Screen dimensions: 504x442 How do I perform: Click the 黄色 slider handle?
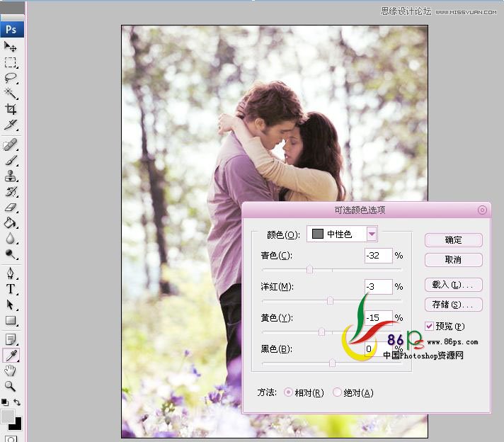[x=321, y=331]
